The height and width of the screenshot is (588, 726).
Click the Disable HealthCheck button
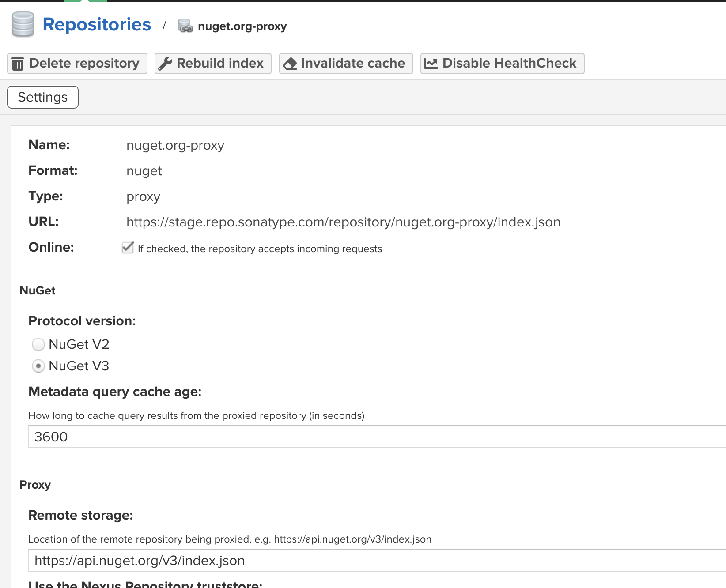pos(502,64)
